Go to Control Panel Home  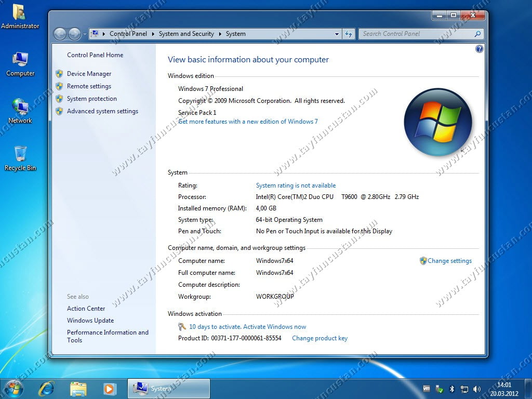[95, 55]
